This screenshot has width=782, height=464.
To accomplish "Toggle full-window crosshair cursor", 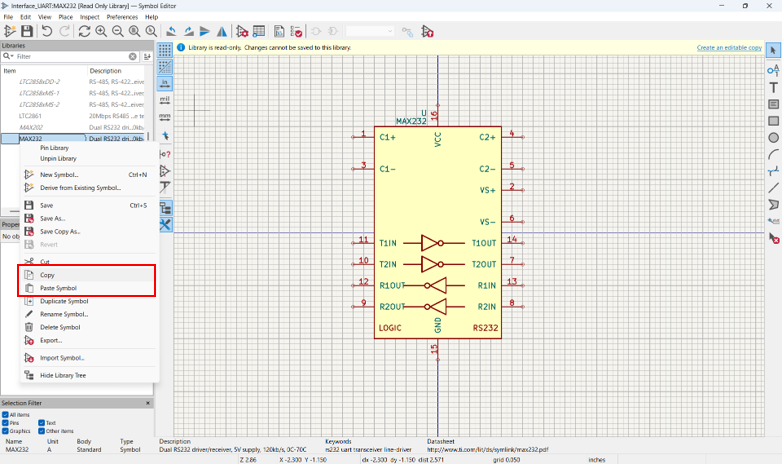I will (x=165, y=136).
